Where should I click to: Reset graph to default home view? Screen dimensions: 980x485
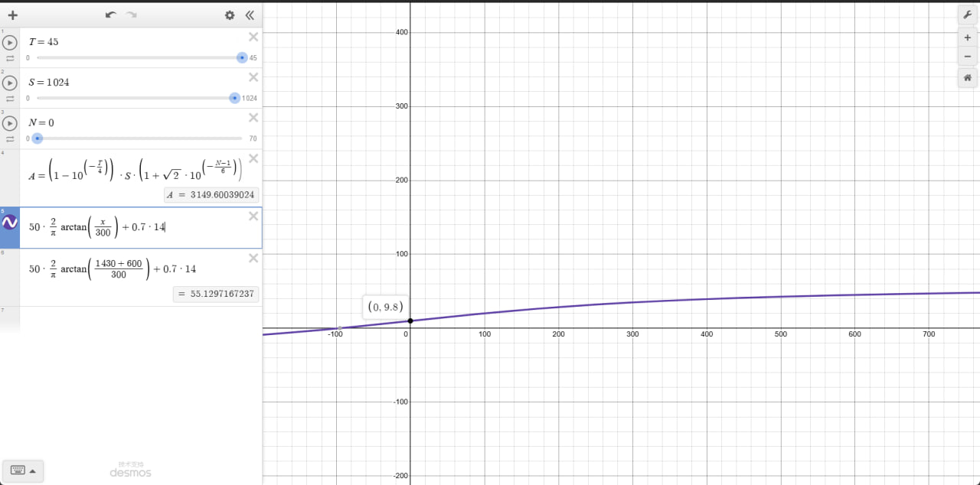pos(967,77)
